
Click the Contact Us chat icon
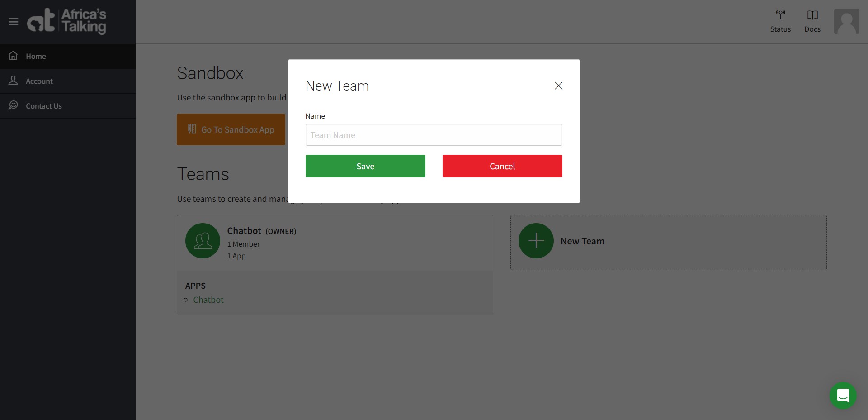[x=13, y=105]
